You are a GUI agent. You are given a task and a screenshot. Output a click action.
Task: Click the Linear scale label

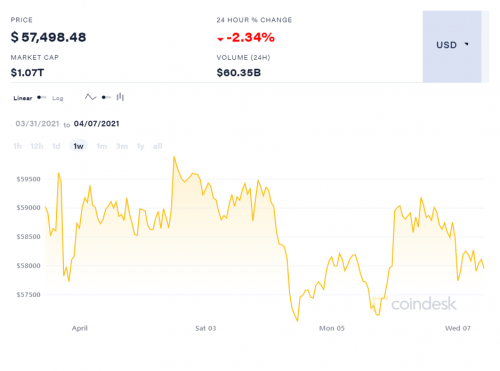(23, 98)
